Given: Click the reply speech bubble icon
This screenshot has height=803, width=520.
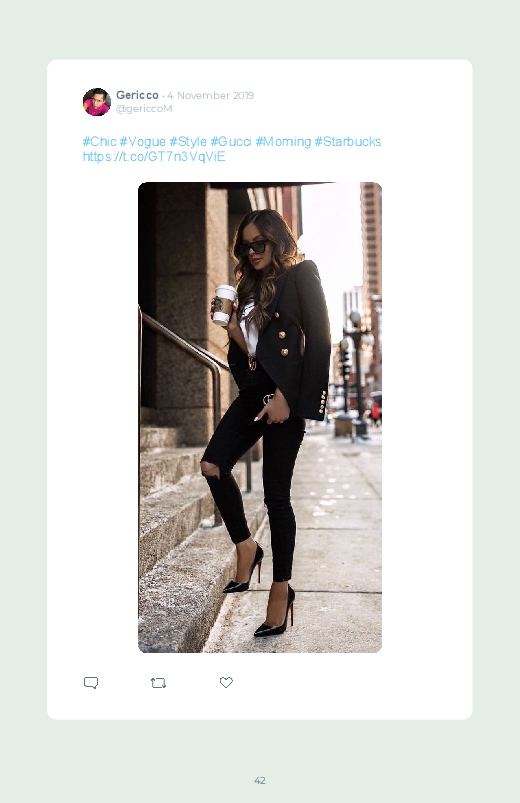Looking at the screenshot, I should pos(91,683).
